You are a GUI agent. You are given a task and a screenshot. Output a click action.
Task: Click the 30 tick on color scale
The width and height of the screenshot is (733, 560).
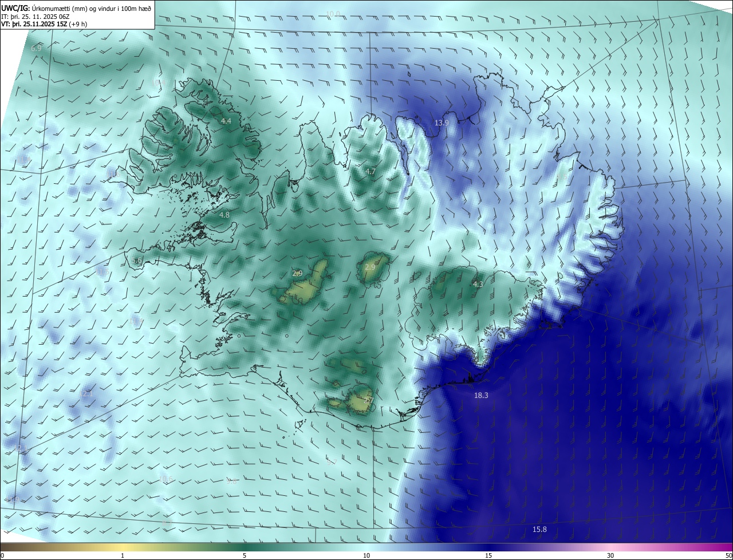point(610,555)
